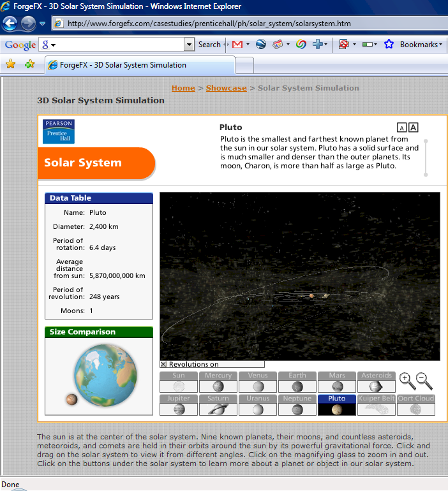
Task: Click the green battery-like toolbar icon
Action: 368,45
